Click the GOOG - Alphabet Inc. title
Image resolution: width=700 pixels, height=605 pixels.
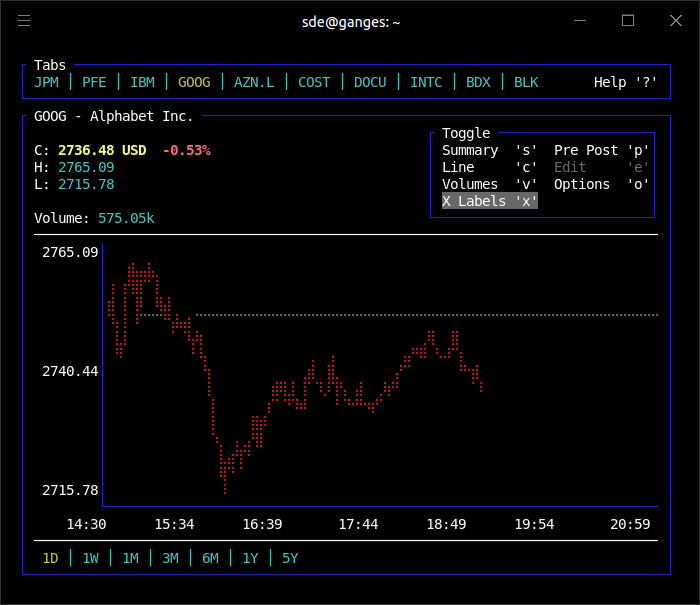[x=114, y=117]
